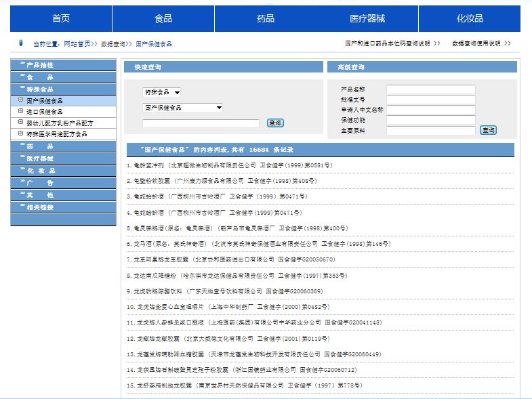
Task: Click the 国产保健食品 breadcrumb link
Action: (x=154, y=44)
